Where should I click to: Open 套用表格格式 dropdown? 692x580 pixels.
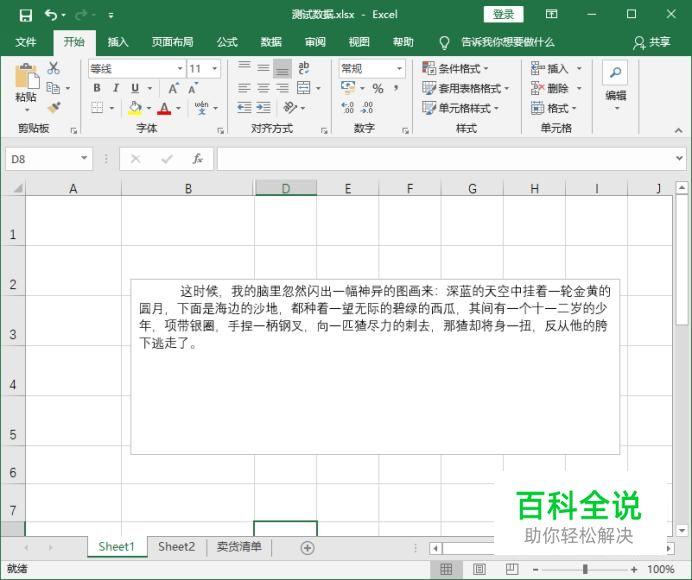[x=466, y=88]
